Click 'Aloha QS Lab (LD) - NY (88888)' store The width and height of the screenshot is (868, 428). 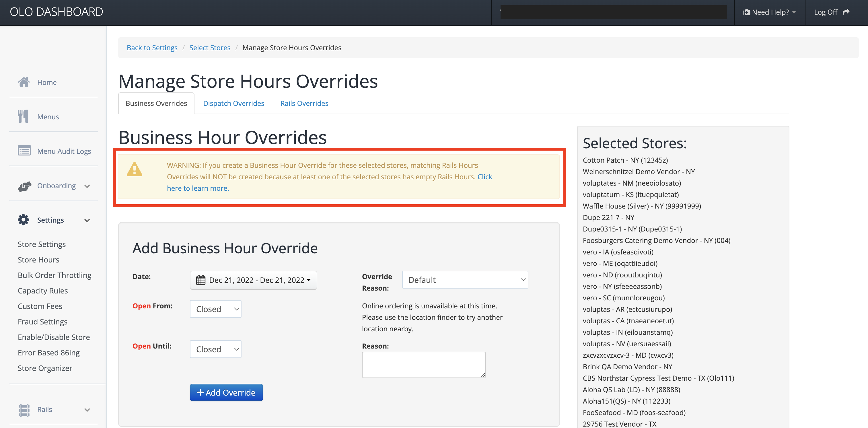[631, 390]
